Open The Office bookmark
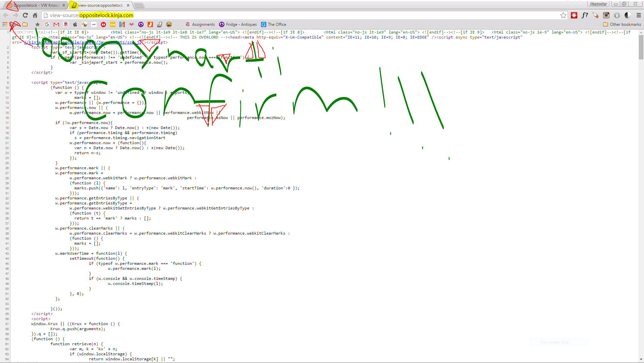 pos(274,24)
